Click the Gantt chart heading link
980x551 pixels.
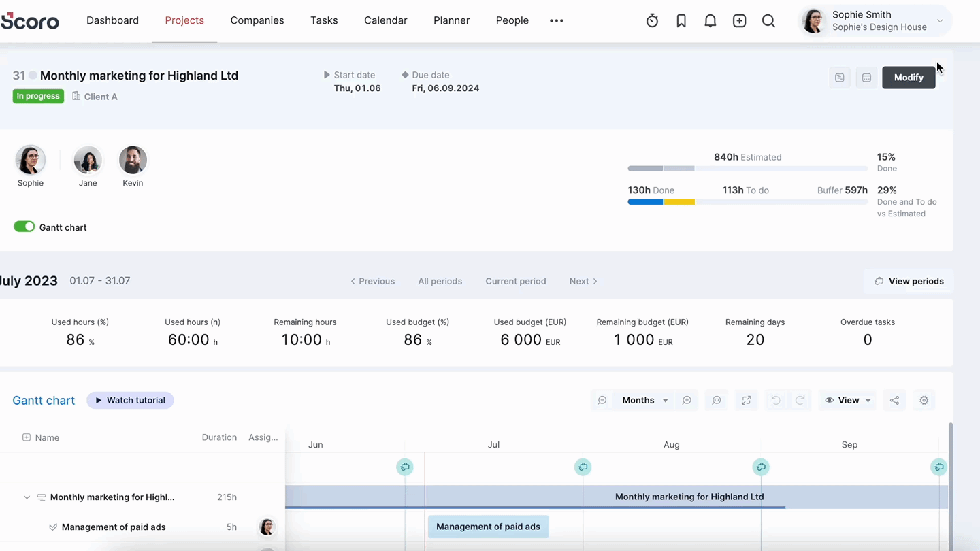[x=44, y=401]
